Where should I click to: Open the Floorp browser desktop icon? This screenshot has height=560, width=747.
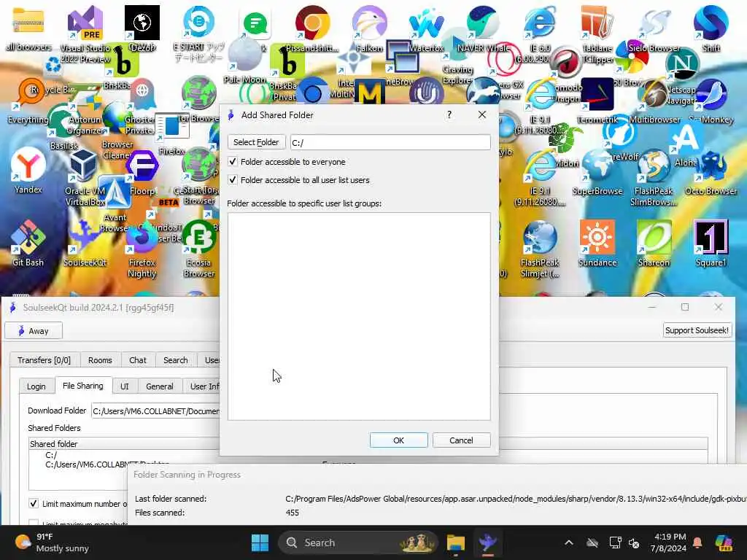click(x=142, y=172)
